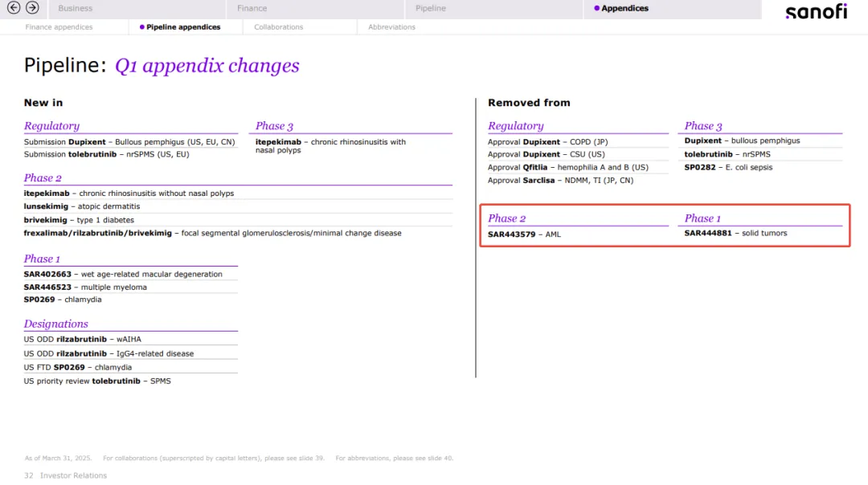Click US priority review tolebrutinib SPMS

pyautogui.click(x=97, y=381)
